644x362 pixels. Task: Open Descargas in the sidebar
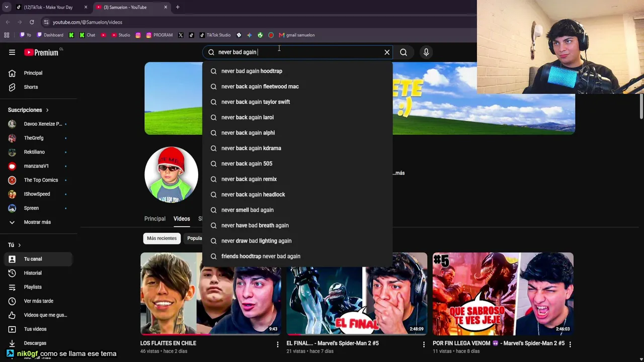(38, 343)
